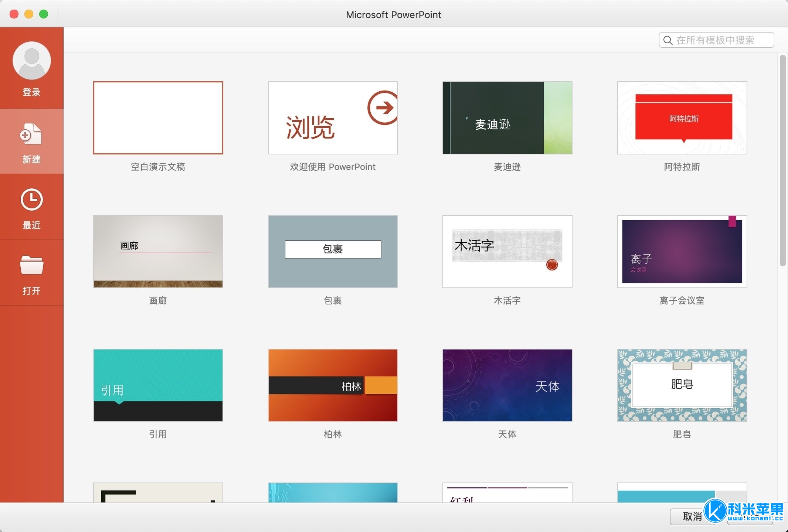Click the 离子会议室 caption text
Screen dimensions: 788x532
tap(682, 301)
